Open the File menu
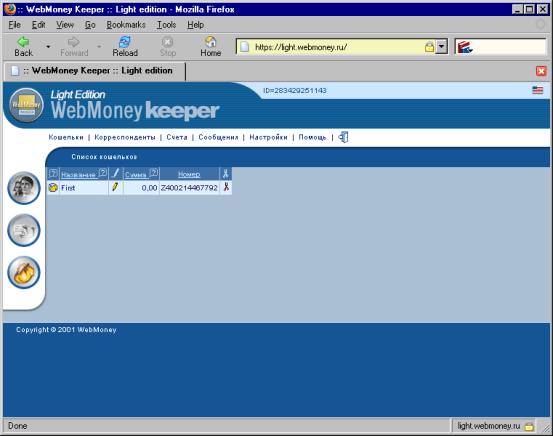The height and width of the screenshot is (436, 553). 14,25
